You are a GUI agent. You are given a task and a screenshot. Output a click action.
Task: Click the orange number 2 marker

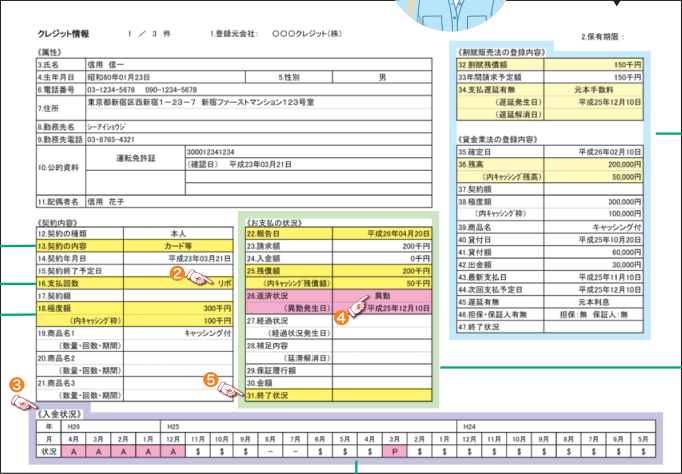[x=175, y=271]
